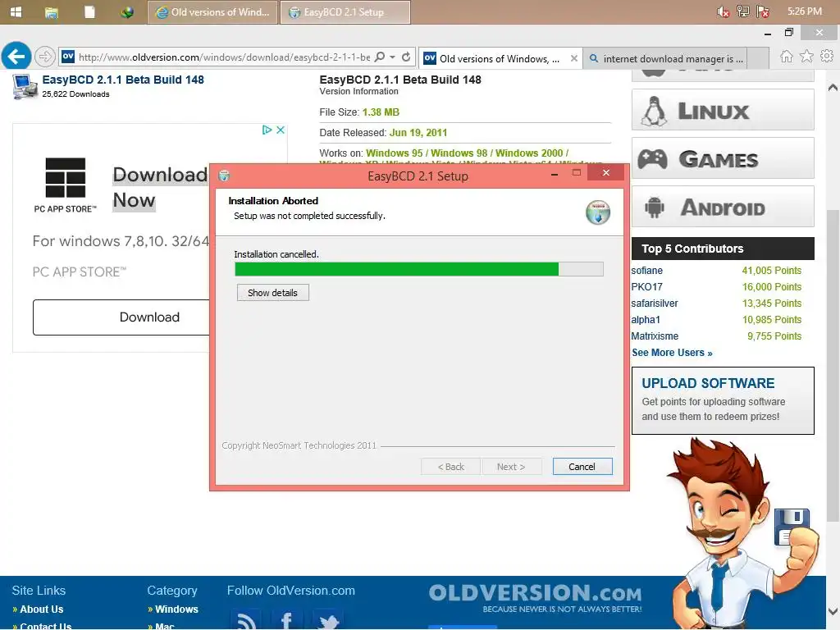
Task: Click the Download button in the ad
Action: 121,317
